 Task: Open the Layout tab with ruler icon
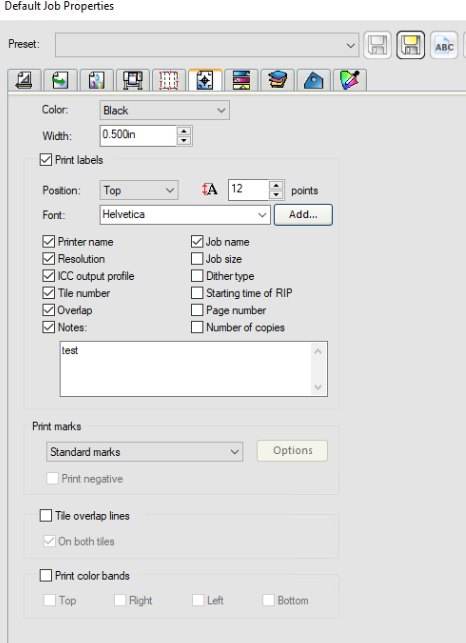24,80
